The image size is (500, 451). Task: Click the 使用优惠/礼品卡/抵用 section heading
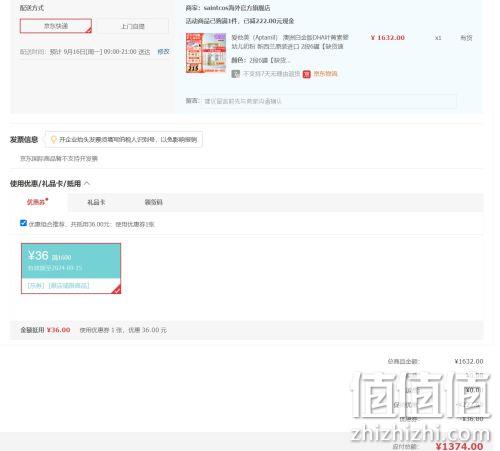pyautogui.click(x=45, y=183)
